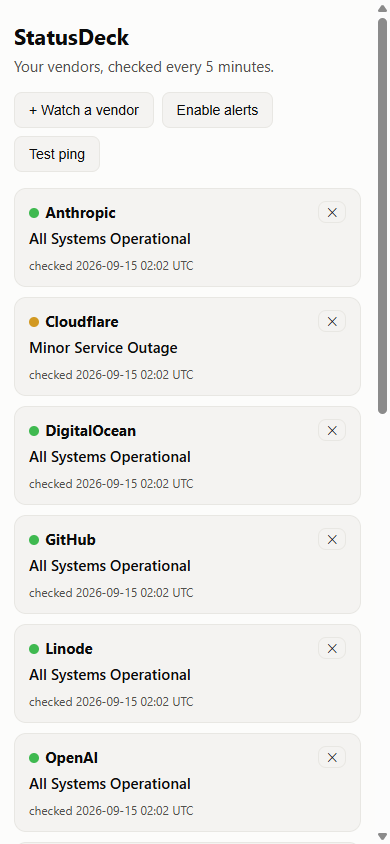The image size is (390, 844).
Task: Click the checked timestamp on the GitHub card
Action: pos(111,593)
